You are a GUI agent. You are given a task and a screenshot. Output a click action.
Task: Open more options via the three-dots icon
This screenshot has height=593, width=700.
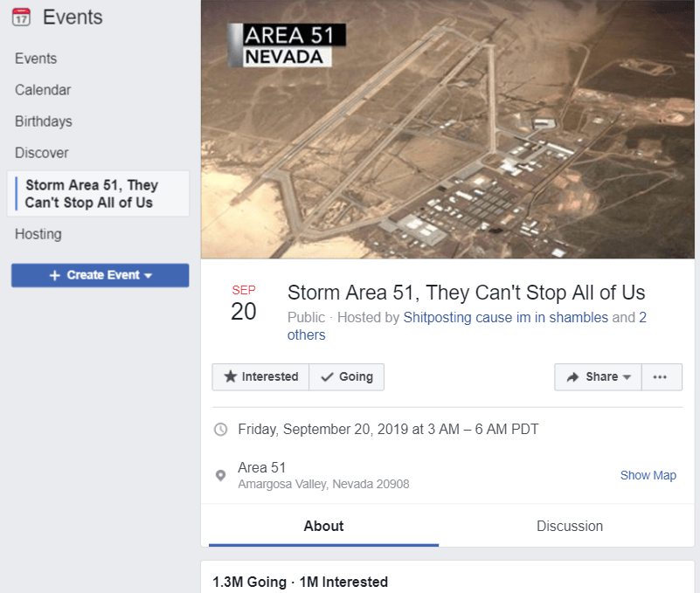pos(662,376)
